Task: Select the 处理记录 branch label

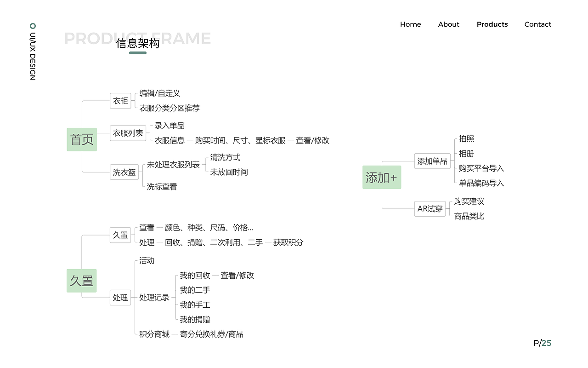Action: tap(154, 297)
